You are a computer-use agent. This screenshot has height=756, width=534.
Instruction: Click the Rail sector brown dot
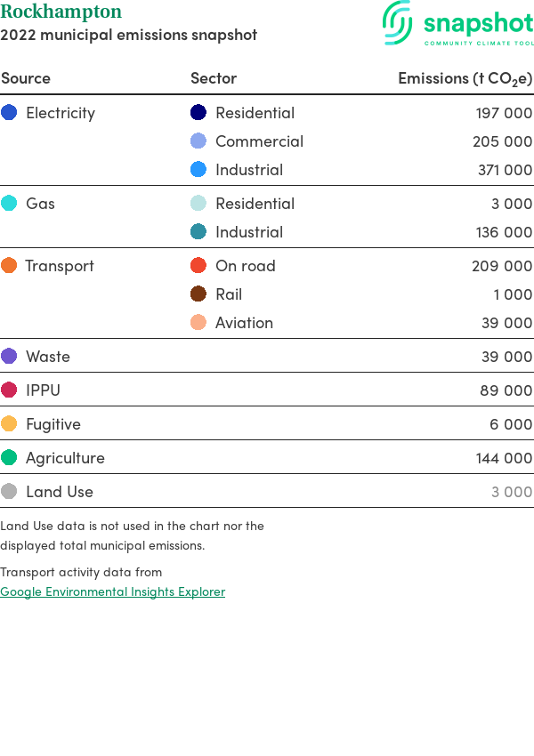click(198, 294)
